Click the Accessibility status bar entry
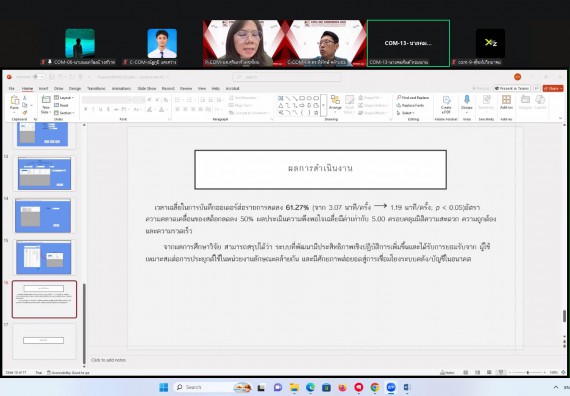The width and height of the screenshot is (570, 396). (x=68, y=373)
